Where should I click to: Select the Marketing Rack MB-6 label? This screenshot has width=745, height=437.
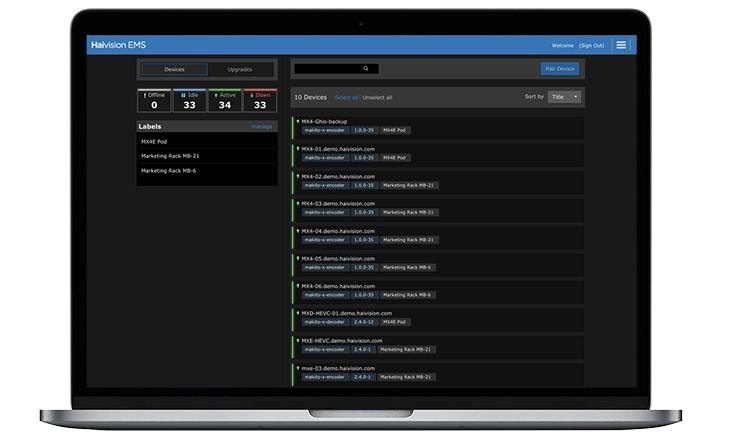(207, 171)
